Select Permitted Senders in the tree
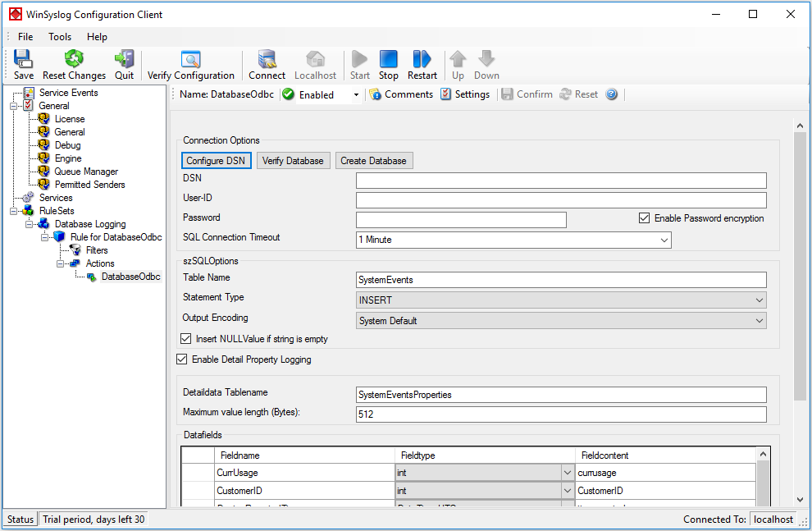 89,185
